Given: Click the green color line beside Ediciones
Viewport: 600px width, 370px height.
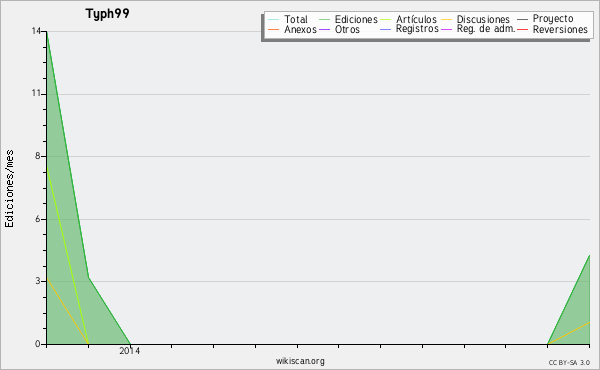Looking at the screenshot, I should [324, 20].
